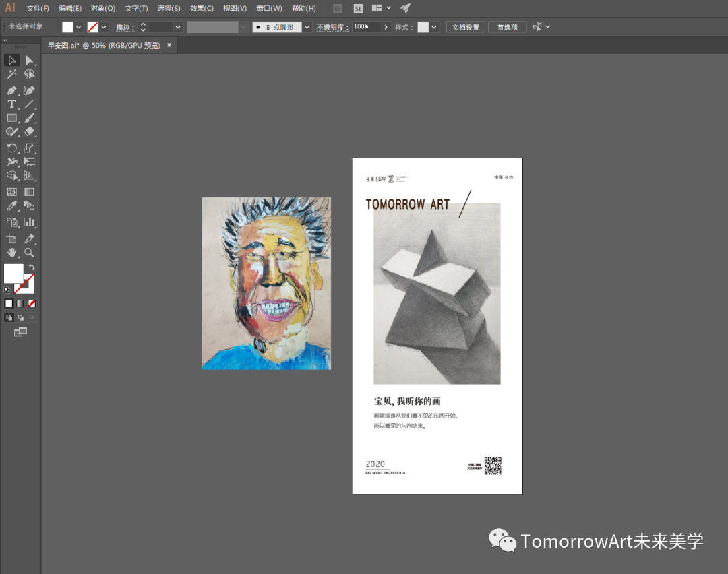728x574 pixels.
Task: Select the Selection tool (black arrow)
Action: click(x=12, y=61)
